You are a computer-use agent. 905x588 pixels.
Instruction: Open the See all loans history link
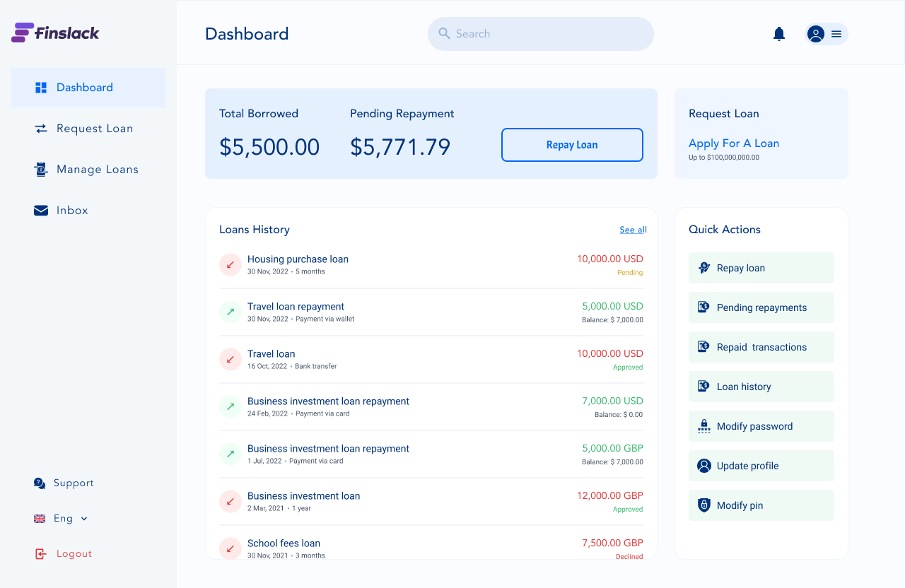(x=633, y=230)
